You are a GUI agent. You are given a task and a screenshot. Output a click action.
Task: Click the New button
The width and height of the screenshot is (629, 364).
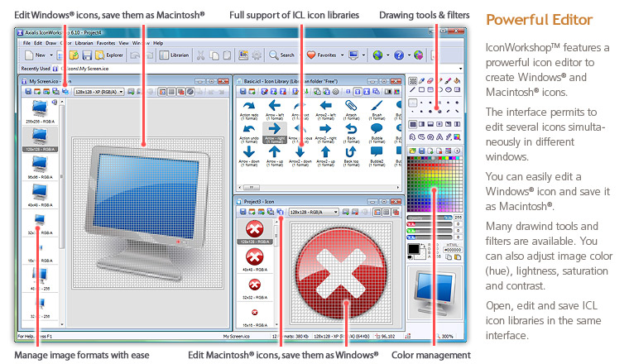coord(36,55)
